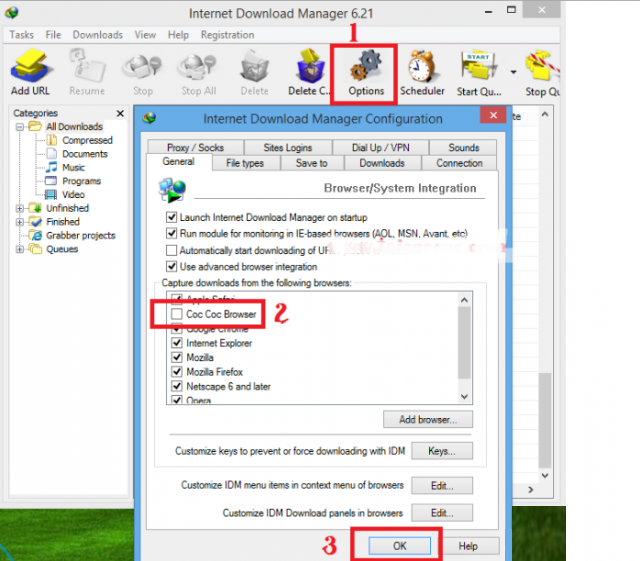Open the Scheduler clock icon

coord(423,69)
